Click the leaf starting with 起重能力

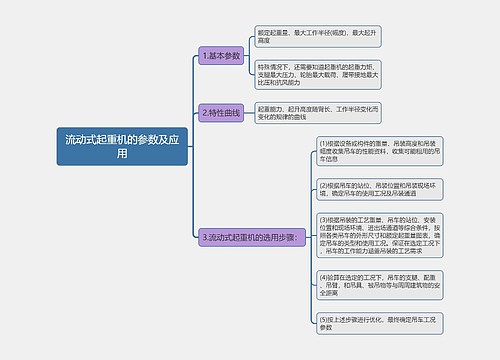[x=318, y=113]
